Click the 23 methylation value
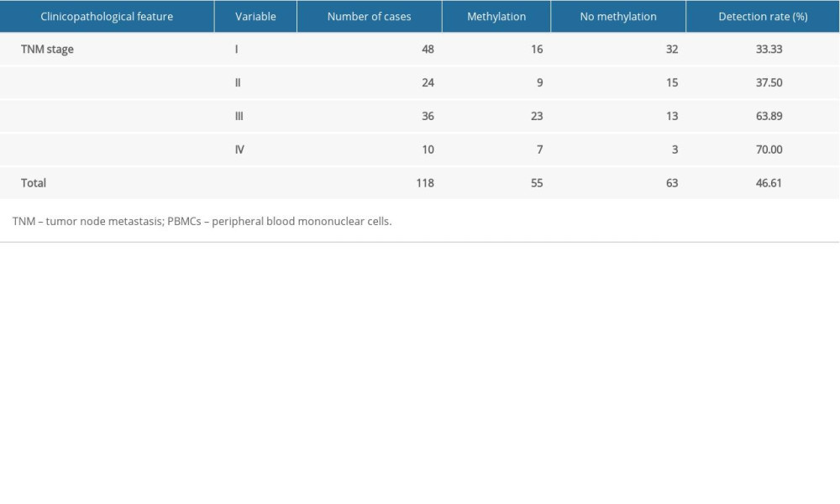The width and height of the screenshot is (840, 504). (x=537, y=116)
